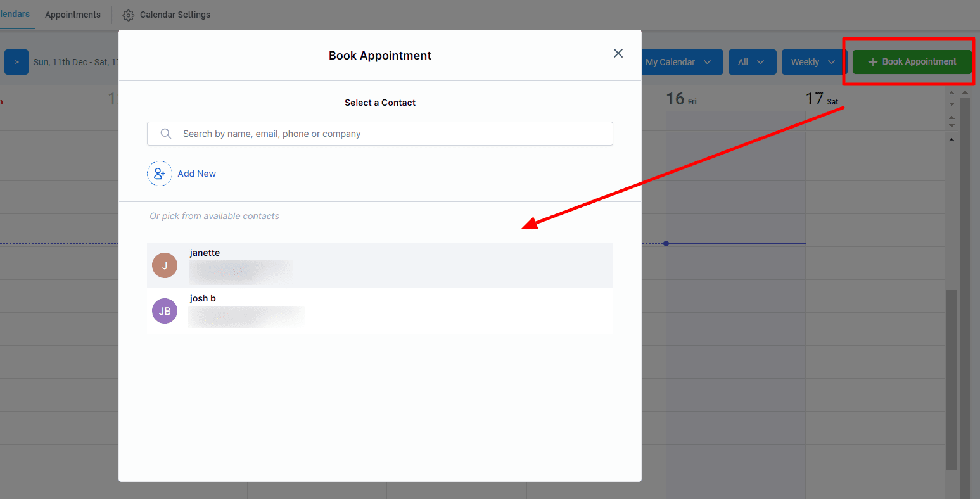Viewport: 980px width, 499px height.
Task: Switch to the Appointments tab
Action: point(73,15)
